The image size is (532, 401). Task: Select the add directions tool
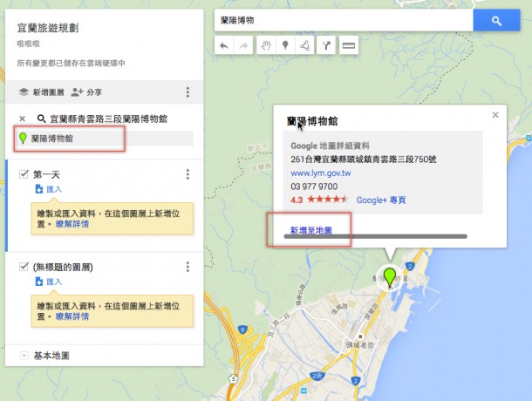[x=326, y=45]
